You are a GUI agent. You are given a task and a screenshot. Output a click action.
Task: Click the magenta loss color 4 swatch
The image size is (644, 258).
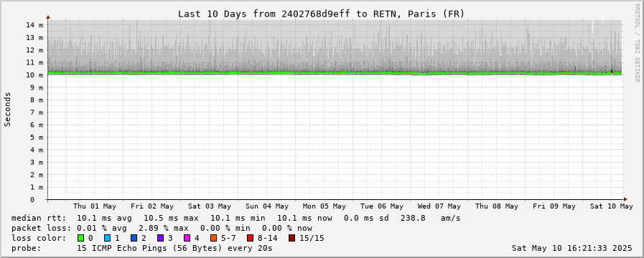187,238
